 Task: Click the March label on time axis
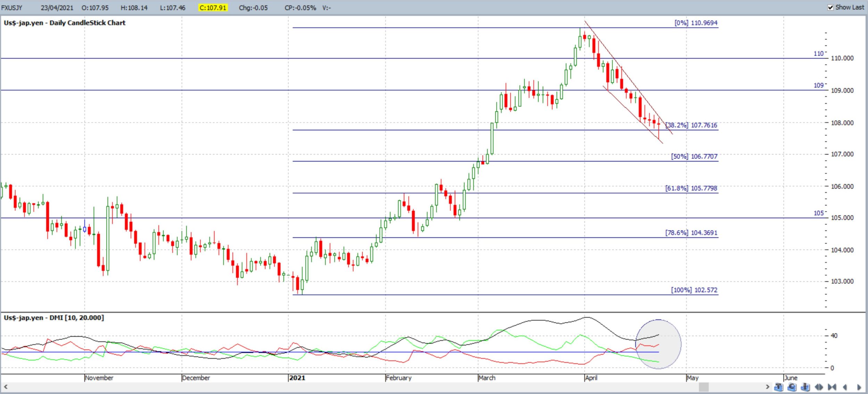(x=487, y=378)
